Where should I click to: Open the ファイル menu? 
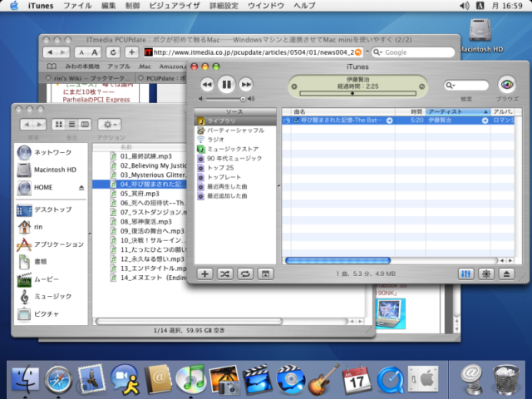[77, 6]
